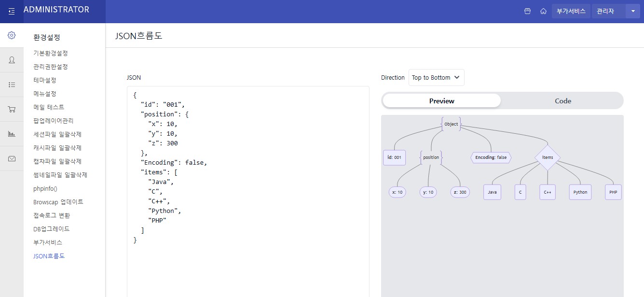Collapse sidebar with the menu toggle icon
The width and height of the screenshot is (644, 297).
coord(12,11)
